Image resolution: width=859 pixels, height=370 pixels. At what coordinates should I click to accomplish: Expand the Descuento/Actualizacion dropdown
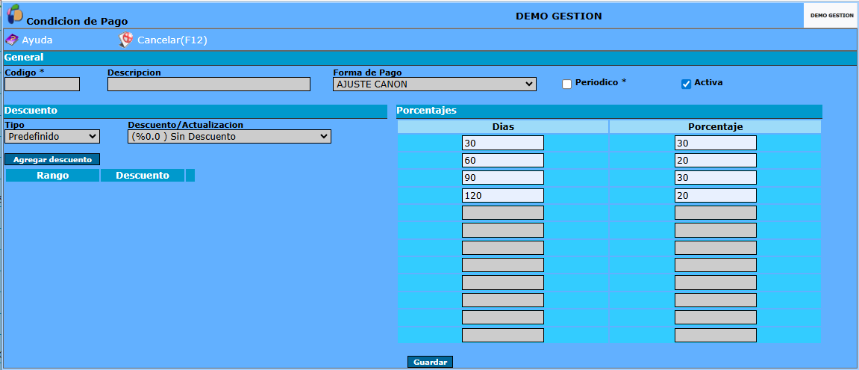(x=229, y=136)
